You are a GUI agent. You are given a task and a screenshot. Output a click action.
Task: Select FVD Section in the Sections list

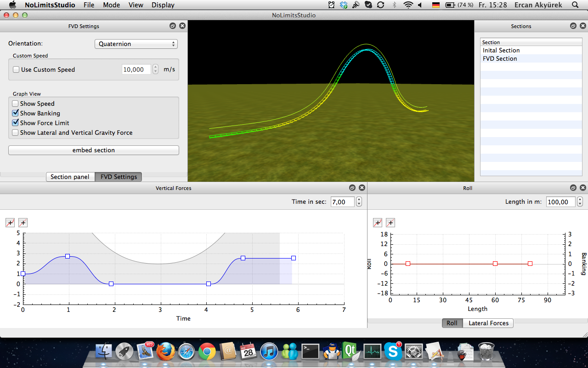[500, 59]
